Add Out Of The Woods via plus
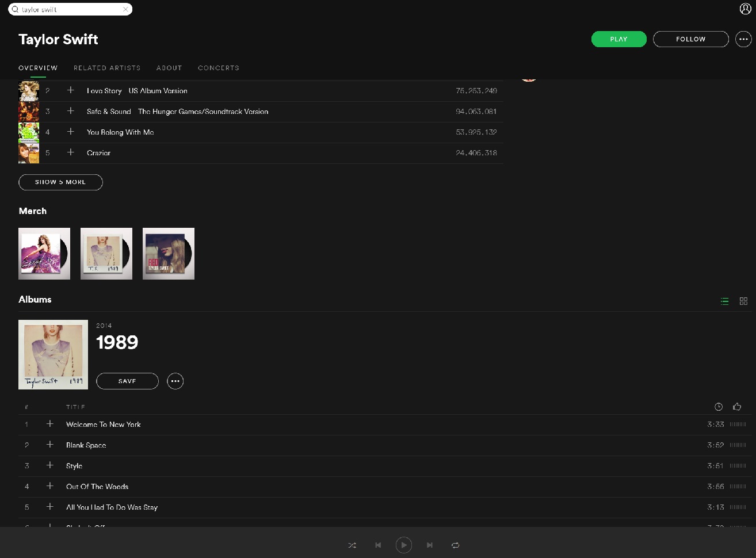 tap(50, 486)
